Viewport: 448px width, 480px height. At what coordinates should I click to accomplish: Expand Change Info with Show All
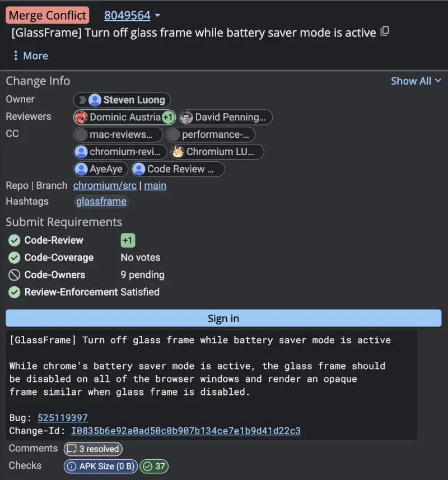click(416, 81)
